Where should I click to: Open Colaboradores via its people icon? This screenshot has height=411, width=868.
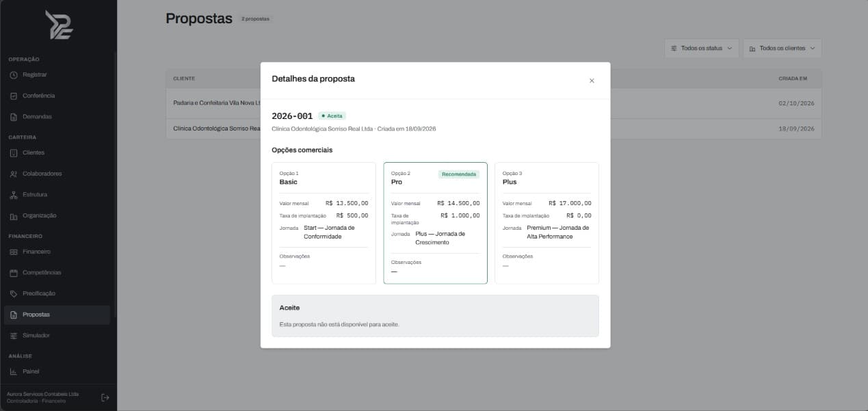coord(14,174)
